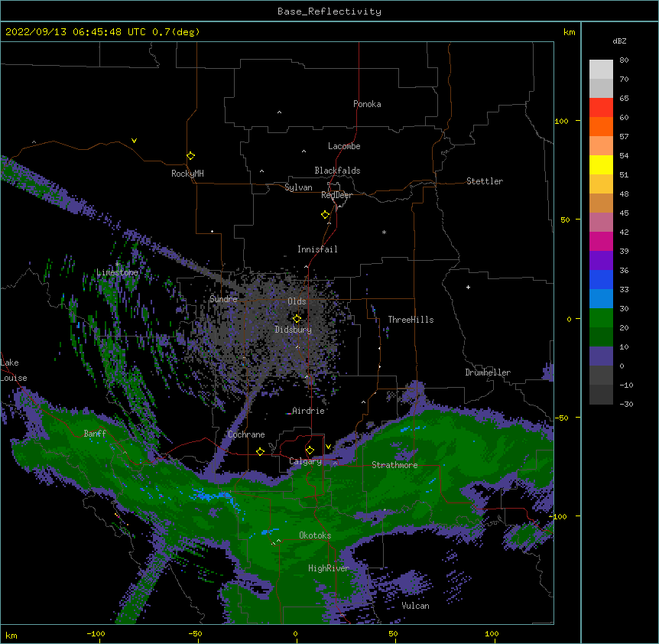Screen dimensions: 659x644
Task: Click the -30 value in the dBZ legend
Action: [x=626, y=405]
